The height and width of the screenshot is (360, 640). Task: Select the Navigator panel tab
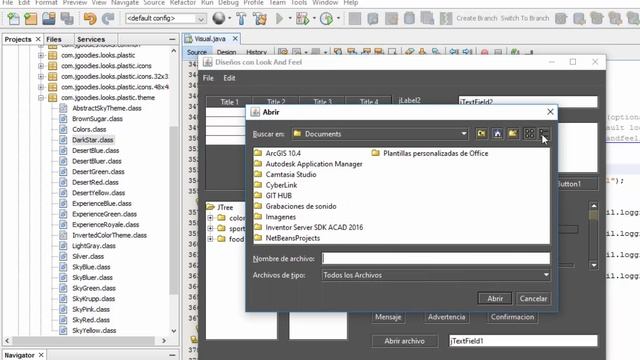click(x=19, y=355)
